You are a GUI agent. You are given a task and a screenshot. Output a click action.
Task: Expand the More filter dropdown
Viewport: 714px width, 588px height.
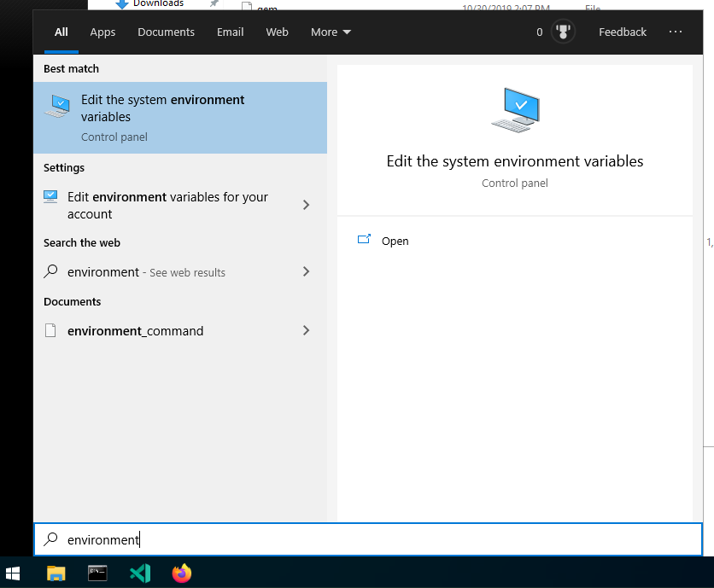pyautogui.click(x=331, y=32)
